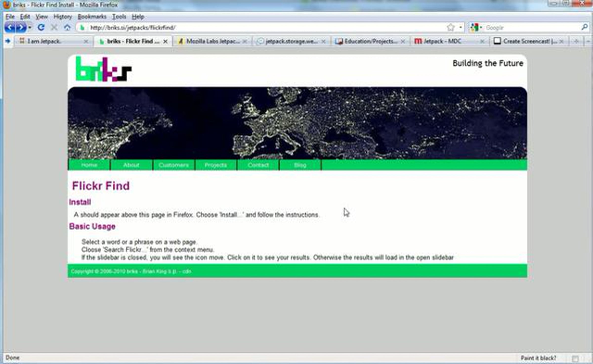Close the 'Mozilla Labs Jetpac...' tab
Screen dimensions: 593x364
click(x=245, y=41)
